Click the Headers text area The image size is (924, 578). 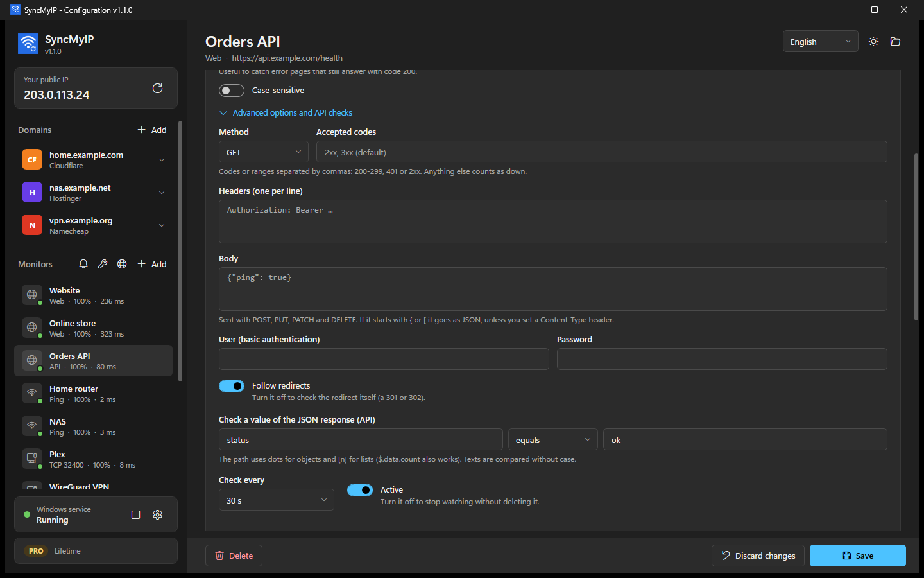coord(553,222)
